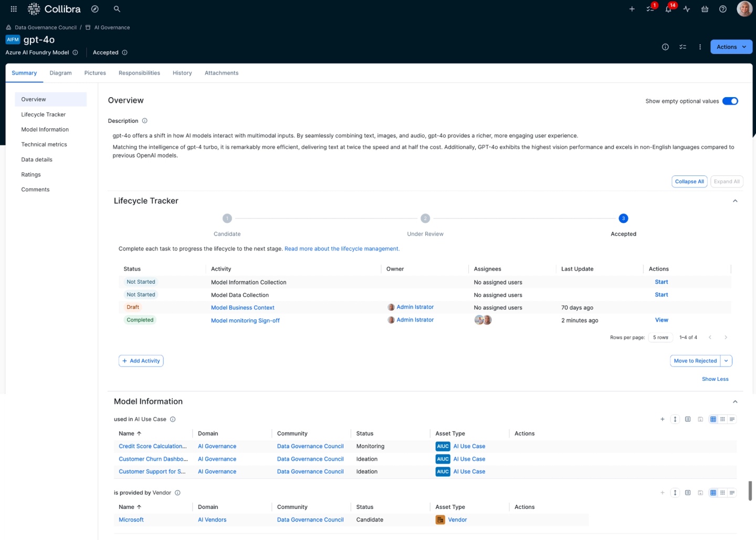Click the Add Activity button

(x=141, y=361)
